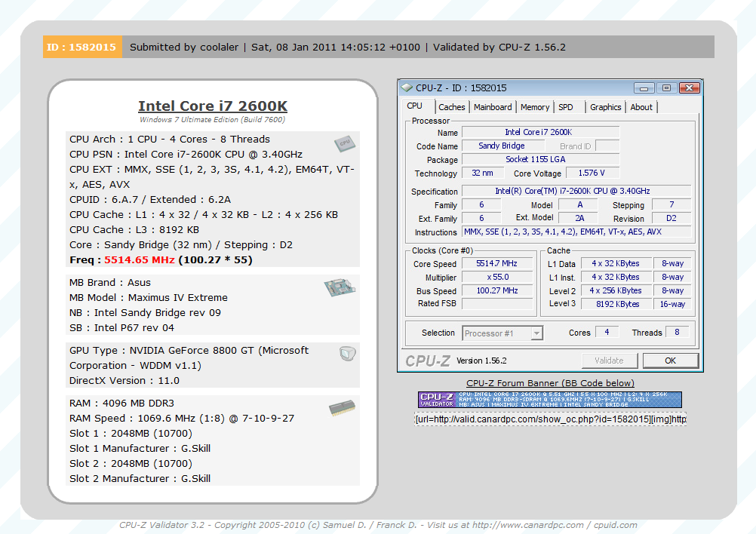The width and height of the screenshot is (756, 534).
Task: Click the Name field showing Intel Core i7 2600K
Action: 540,132
